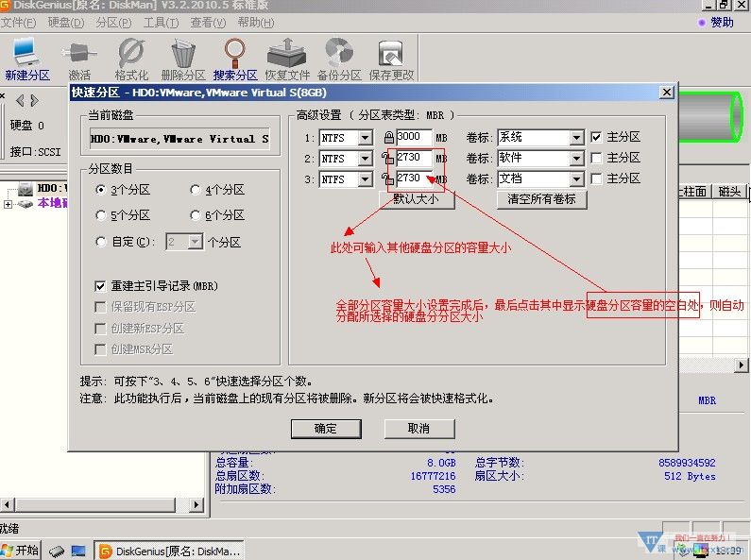The height and width of the screenshot is (560, 751).
Task: Open 卷标 dropdown showing 软件
Action: [x=576, y=159]
